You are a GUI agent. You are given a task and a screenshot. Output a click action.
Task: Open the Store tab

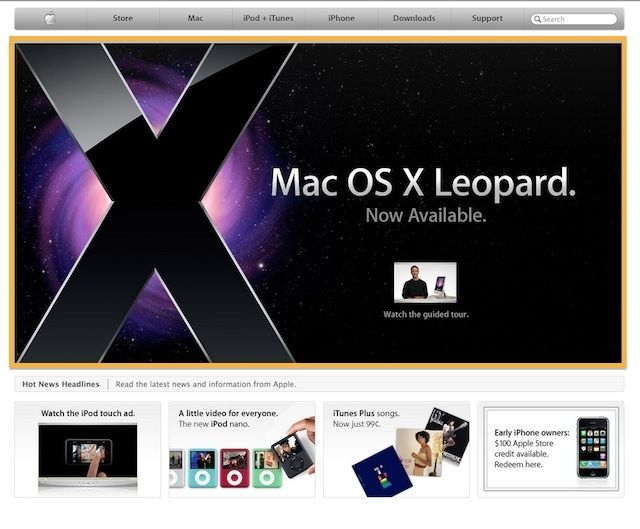tap(122, 18)
